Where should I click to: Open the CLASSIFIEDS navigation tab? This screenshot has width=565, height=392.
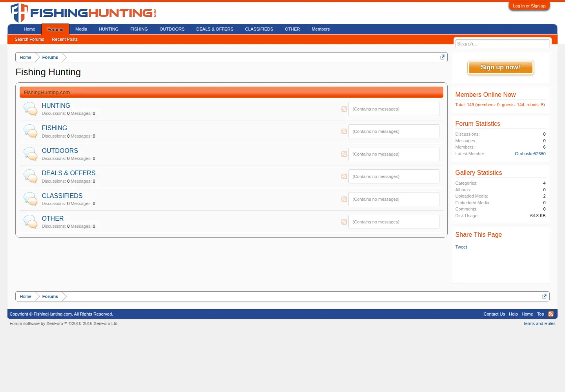(259, 29)
